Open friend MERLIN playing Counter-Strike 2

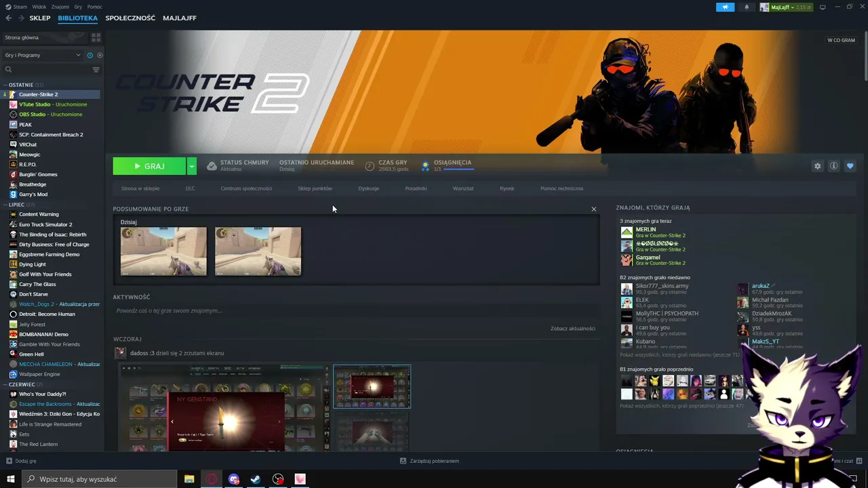click(653, 232)
